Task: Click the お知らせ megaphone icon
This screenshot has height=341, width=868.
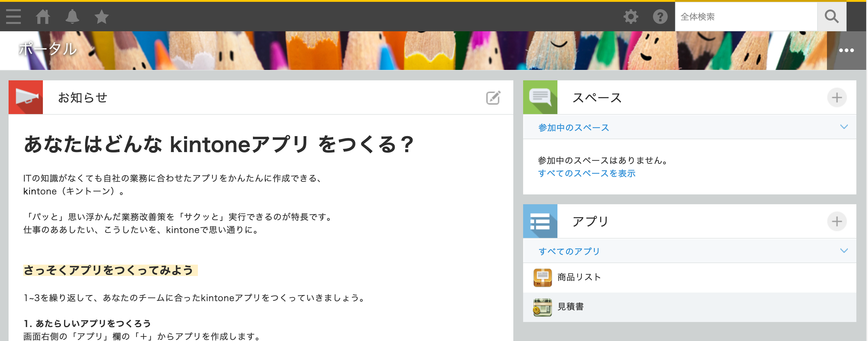Action: pyautogui.click(x=26, y=97)
